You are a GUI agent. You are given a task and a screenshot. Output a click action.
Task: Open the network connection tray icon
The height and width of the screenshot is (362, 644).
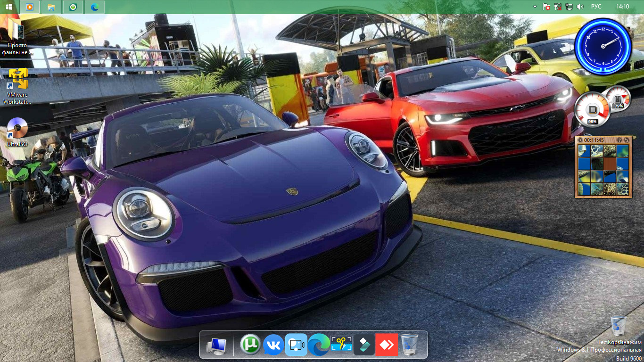pos(569,7)
